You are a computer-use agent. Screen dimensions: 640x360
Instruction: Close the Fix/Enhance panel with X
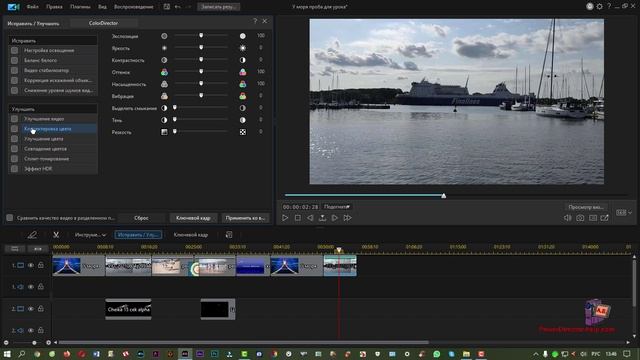[x=264, y=21]
